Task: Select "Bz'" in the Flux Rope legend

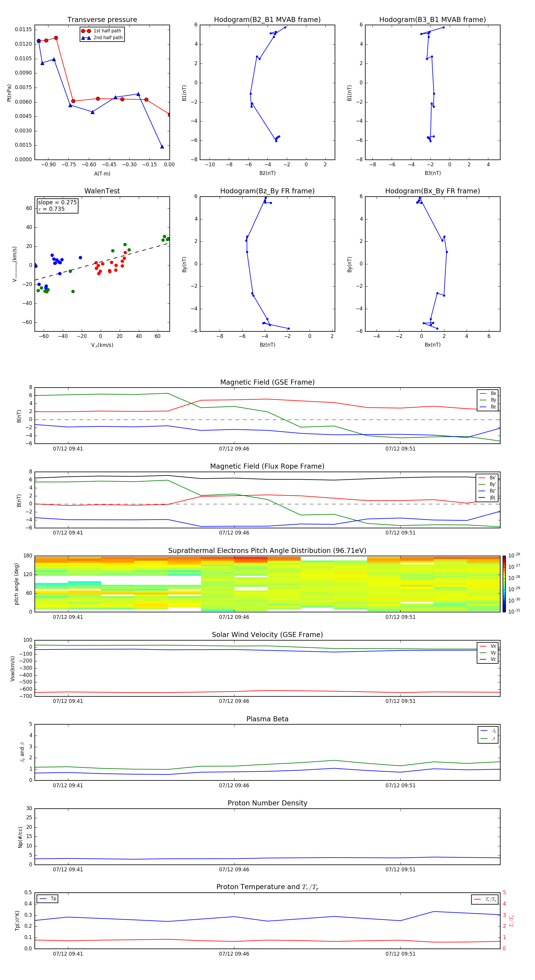Action: point(487,491)
